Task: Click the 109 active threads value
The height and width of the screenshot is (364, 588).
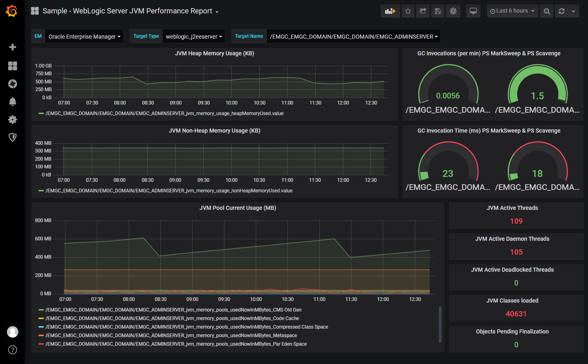Action: pos(516,221)
